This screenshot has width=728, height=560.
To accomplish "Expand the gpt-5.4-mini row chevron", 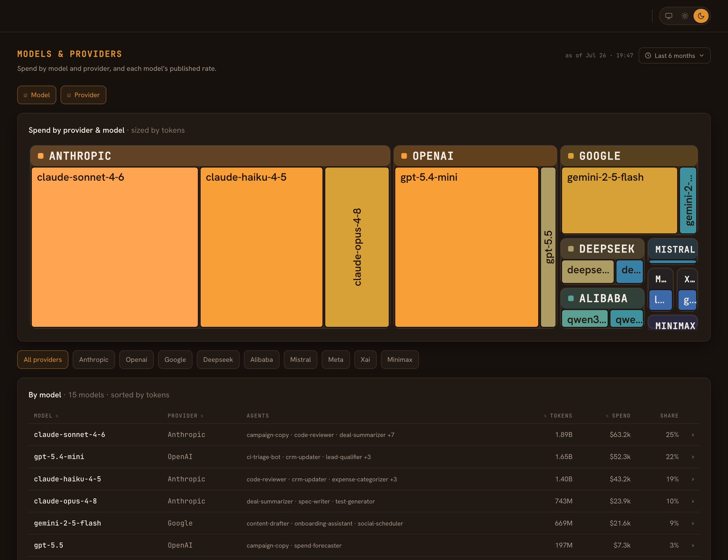I will pyautogui.click(x=693, y=457).
